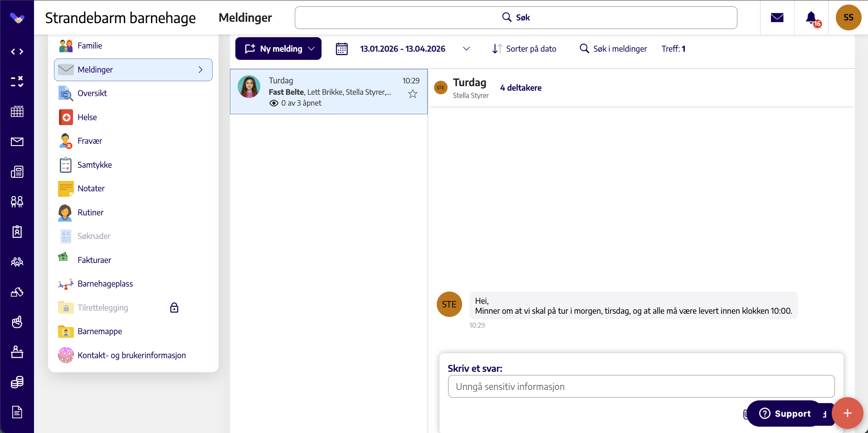Open Søk i meldinger search

tap(613, 49)
